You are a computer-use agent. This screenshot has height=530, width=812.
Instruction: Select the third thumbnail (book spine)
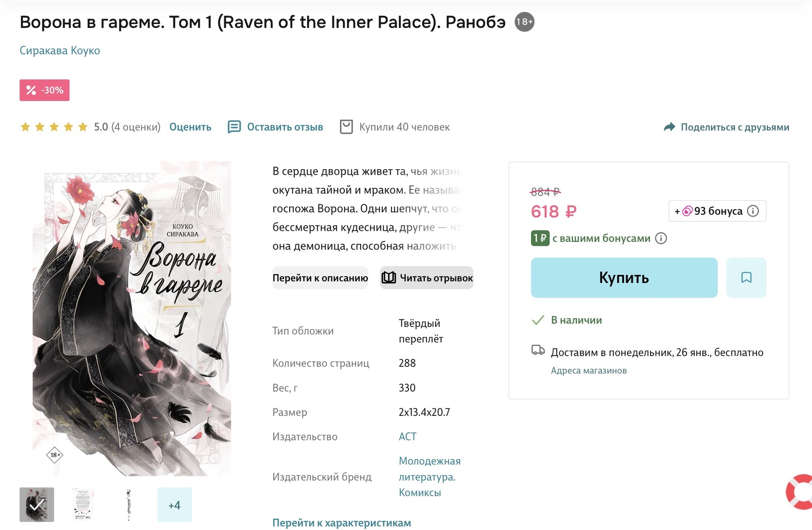(129, 505)
